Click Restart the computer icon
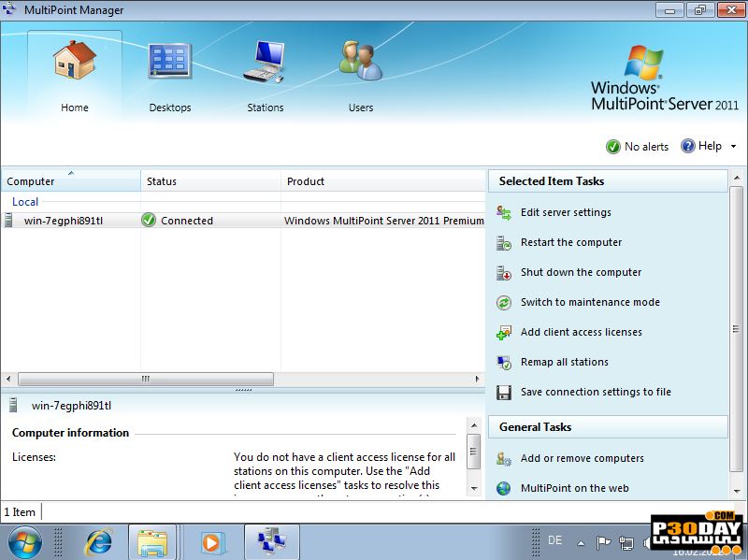Image resolution: width=748 pixels, height=560 pixels. click(504, 243)
